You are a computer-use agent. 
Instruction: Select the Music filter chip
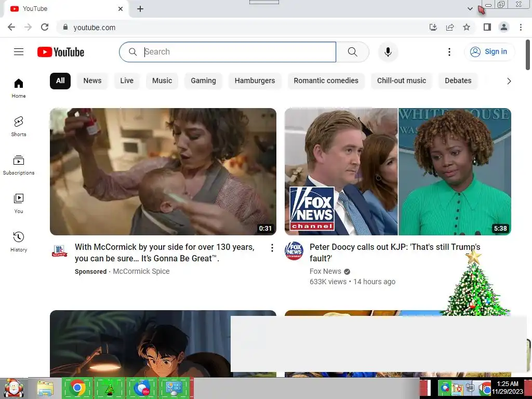[x=162, y=81]
